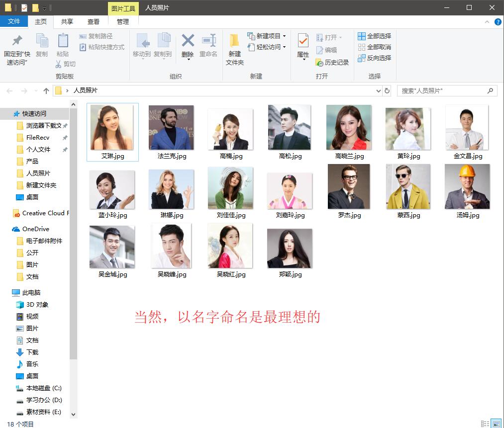Click the 复制 (Copy) icon in the ribbon
The image size is (504, 428).
(x=42, y=44)
